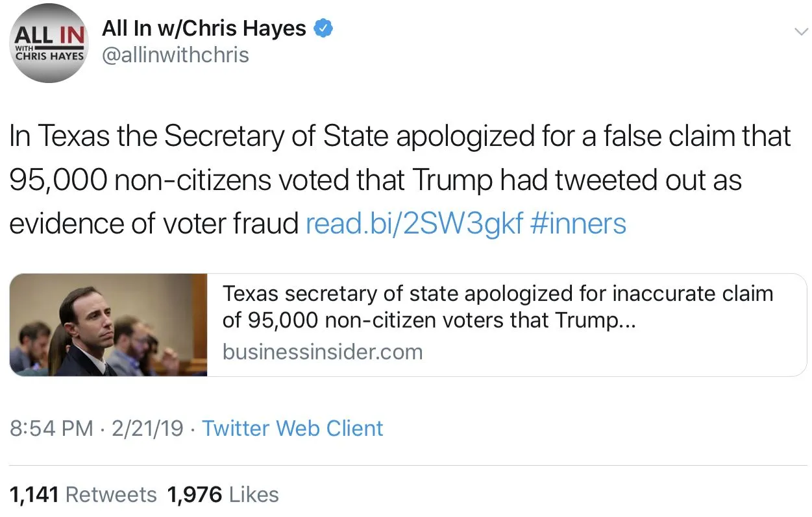This screenshot has width=812, height=517.
Task: Click the tweet text about Texas Secretary of State
Action: pyautogui.click(x=399, y=180)
